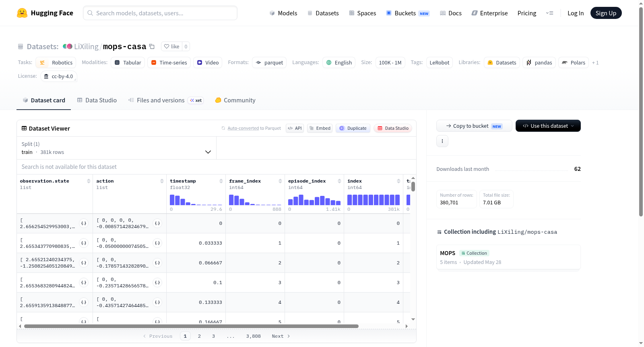
Task: Focus the search models input field
Action: coord(160,13)
